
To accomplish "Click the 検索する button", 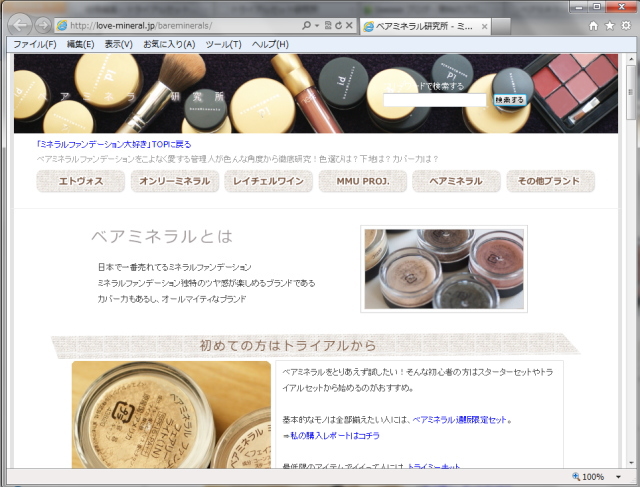I will tap(509, 100).
